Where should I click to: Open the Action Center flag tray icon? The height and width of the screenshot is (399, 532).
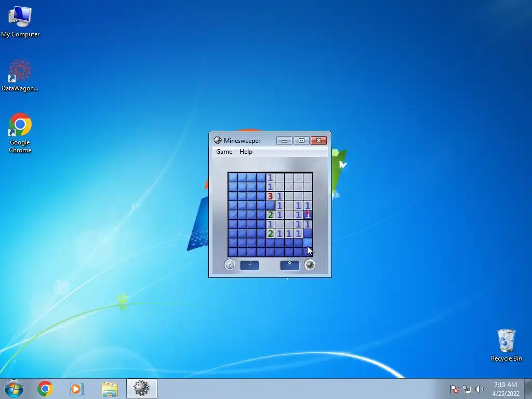[x=455, y=389]
